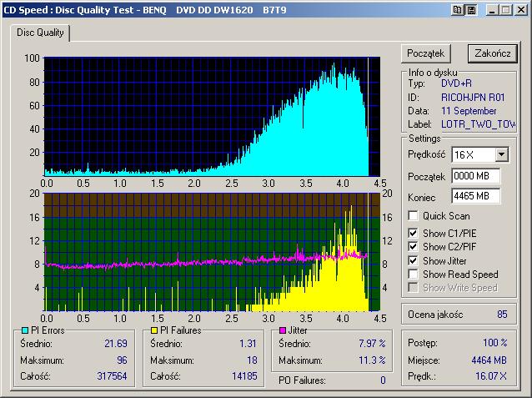Click the copy-to-clipboard icon in title bar
532x398 pixels.
[x=457, y=10]
